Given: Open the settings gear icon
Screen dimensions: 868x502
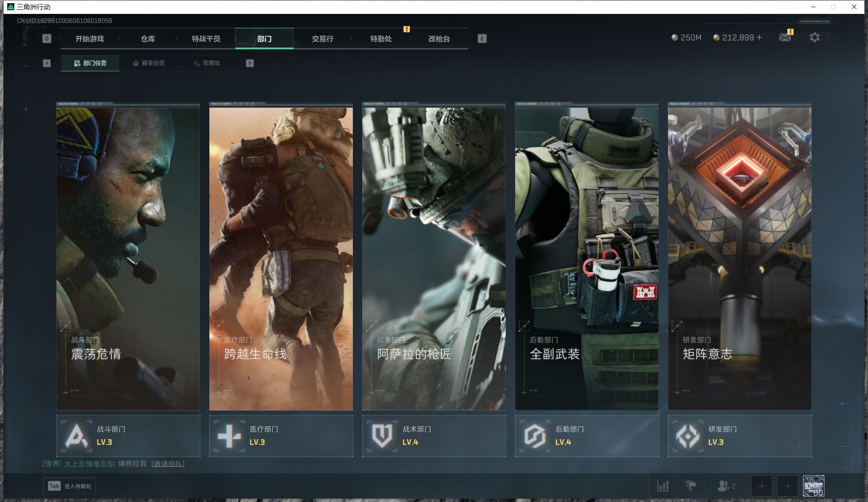Looking at the screenshot, I should 814,38.
